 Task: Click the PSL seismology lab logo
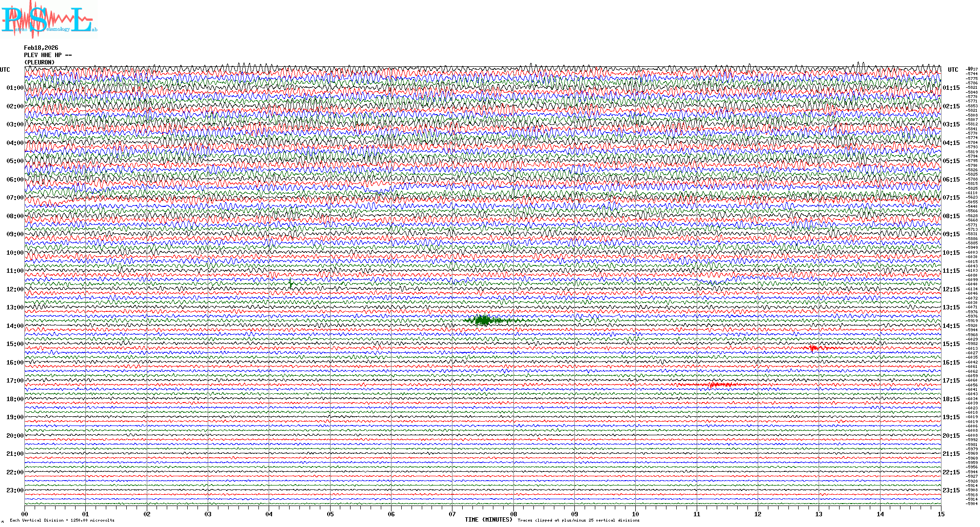(x=49, y=20)
